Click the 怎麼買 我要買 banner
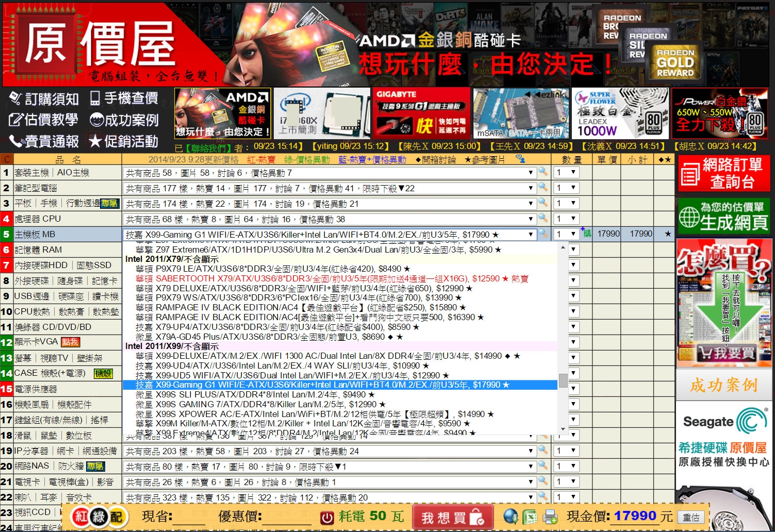Image resolution: width=775 pixels, height=532 pixels. tap(723, 303)
